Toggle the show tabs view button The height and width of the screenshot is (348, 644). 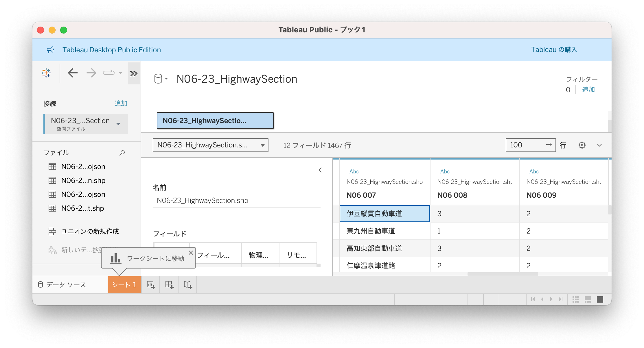click(x=600, y=299)
